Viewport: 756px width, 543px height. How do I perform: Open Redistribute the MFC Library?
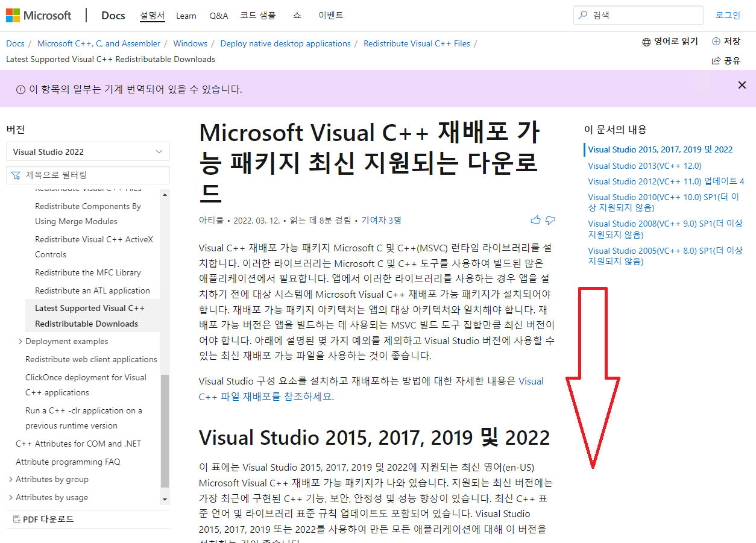tap(88, 272)
